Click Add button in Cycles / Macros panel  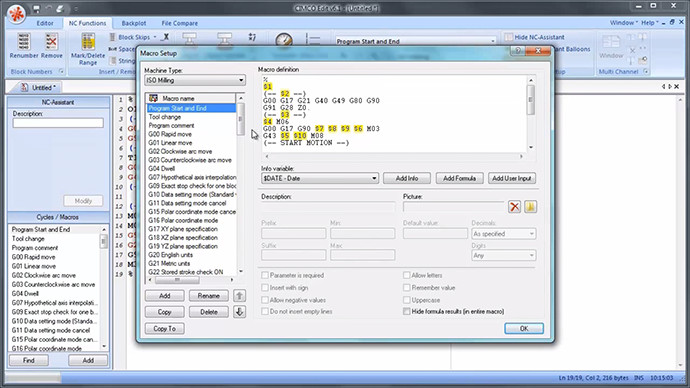(88, 360)
